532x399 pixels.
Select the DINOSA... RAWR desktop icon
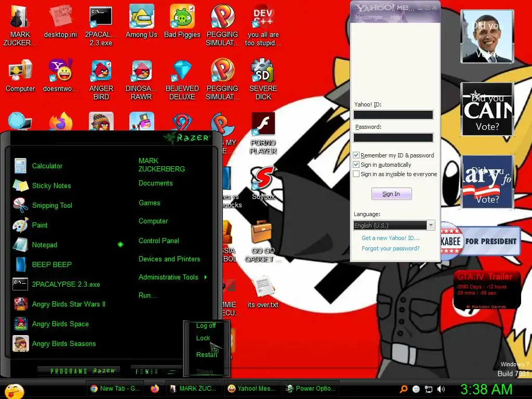(141, 79)
